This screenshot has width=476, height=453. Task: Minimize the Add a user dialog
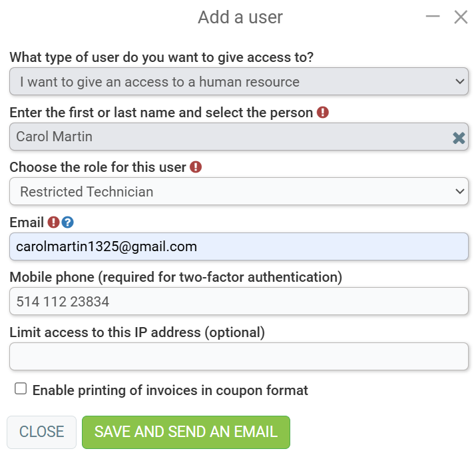tap(433, 17)
